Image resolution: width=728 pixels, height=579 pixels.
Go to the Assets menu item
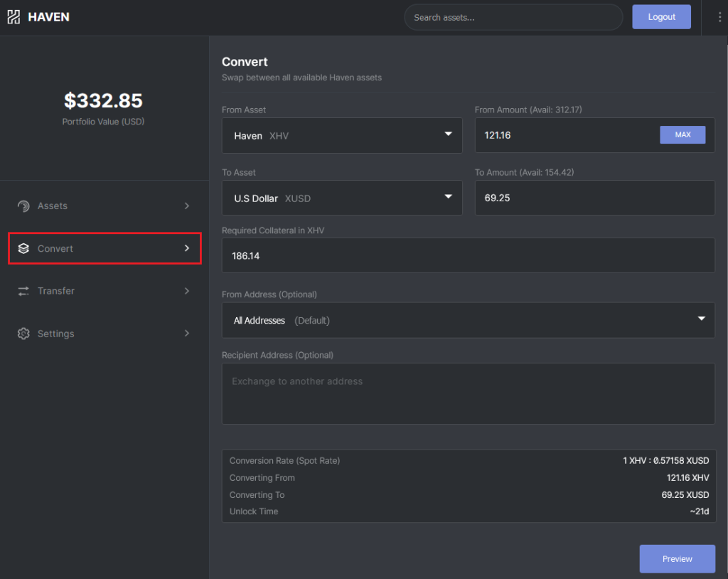(x=105, y=206)
